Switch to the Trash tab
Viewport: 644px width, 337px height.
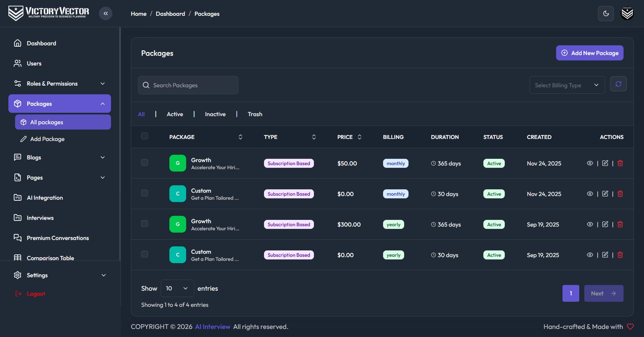(x=255, y=114)
